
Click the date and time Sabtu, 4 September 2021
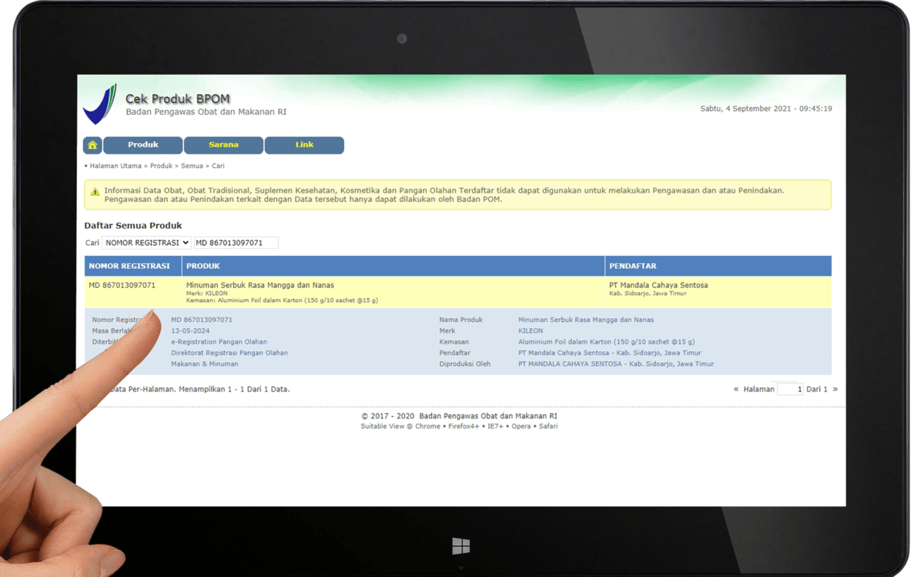[766, 109]
